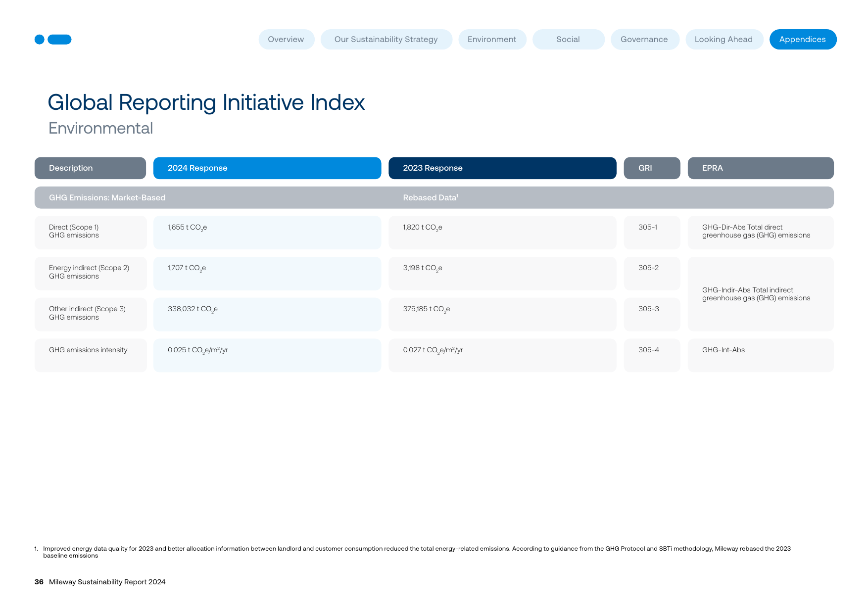
Task: Open the Social section tab
Action: click(x=568, y=40)
